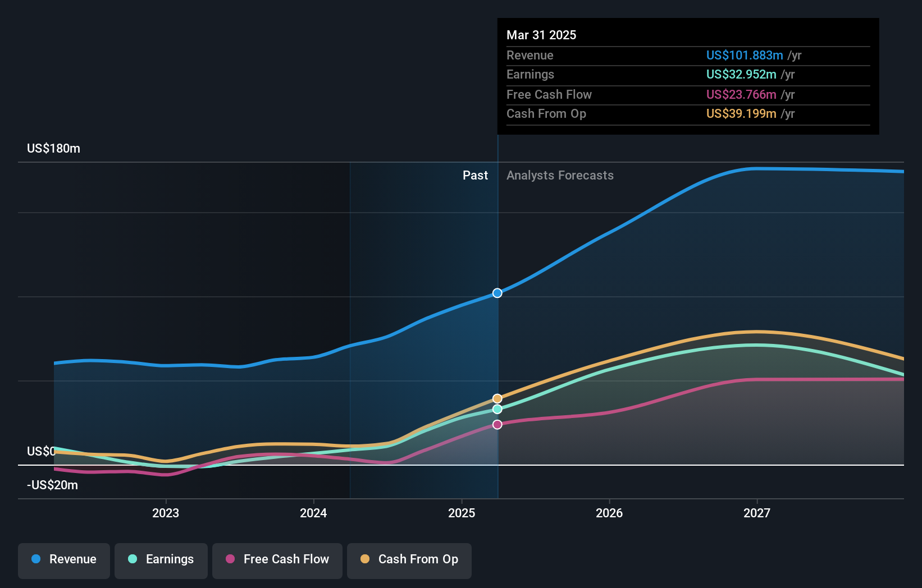Toggle the Earnings series visibility
The height and width of the screenshot is (588, 922).
tap(161, 559)
